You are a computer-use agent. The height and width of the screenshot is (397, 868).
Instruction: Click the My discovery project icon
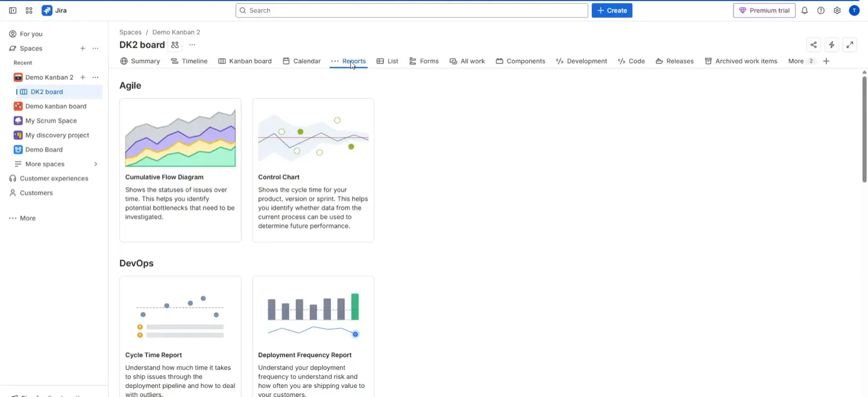pyautogui.click(x=18, y=135)
